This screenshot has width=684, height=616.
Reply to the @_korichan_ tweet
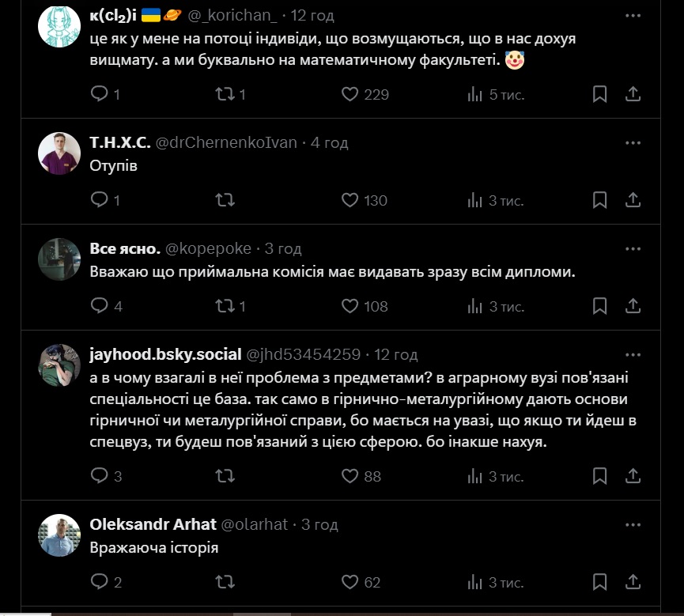[100, 94]
